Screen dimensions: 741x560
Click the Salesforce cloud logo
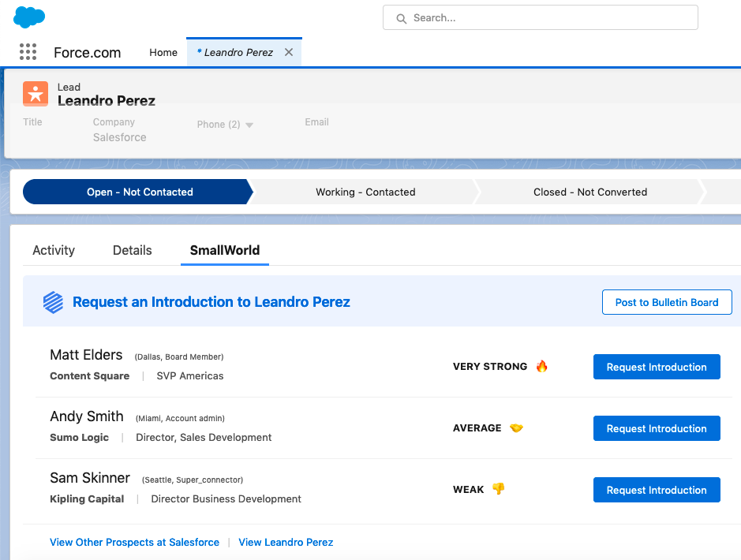tap(29, 17)
